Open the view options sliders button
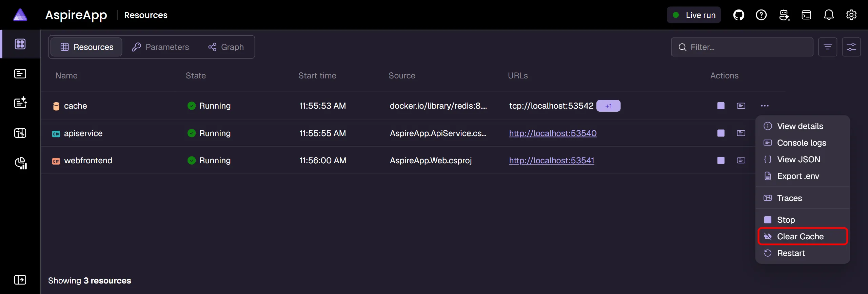 [x=851, y=47]
